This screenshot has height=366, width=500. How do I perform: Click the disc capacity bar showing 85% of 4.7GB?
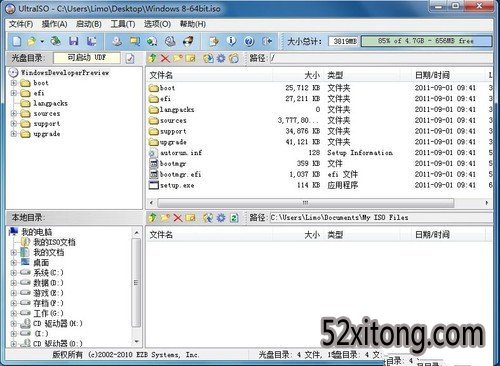[x=426, y=41]
